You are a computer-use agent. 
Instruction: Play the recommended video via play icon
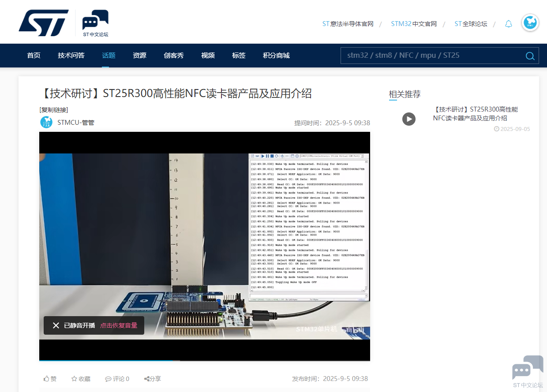(409, 119)
